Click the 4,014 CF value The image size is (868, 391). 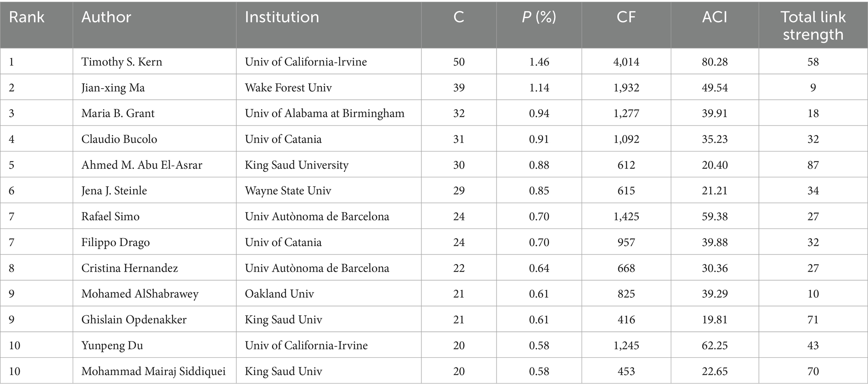(626, 62)
